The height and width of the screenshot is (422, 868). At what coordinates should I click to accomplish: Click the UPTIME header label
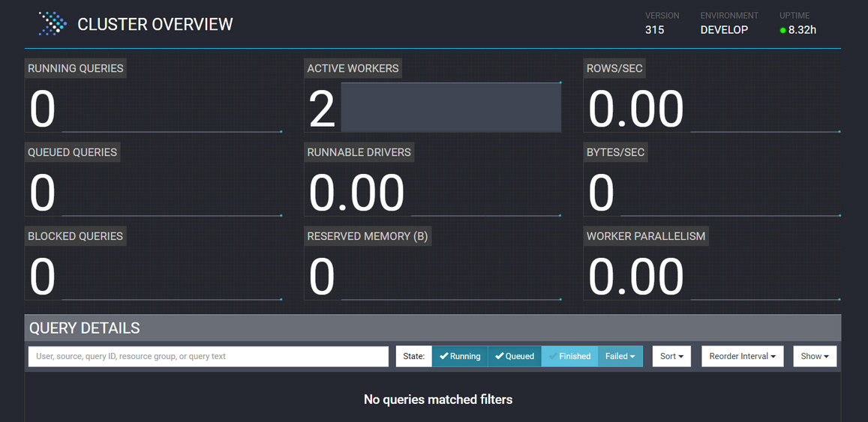pyautogui.click(x=794, y=16)
